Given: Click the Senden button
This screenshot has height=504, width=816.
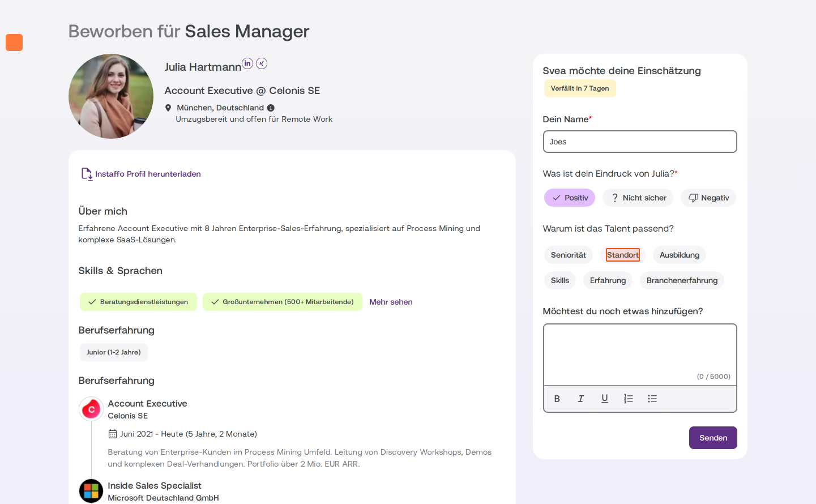Looking at the screenshot, I should [713, 438].
